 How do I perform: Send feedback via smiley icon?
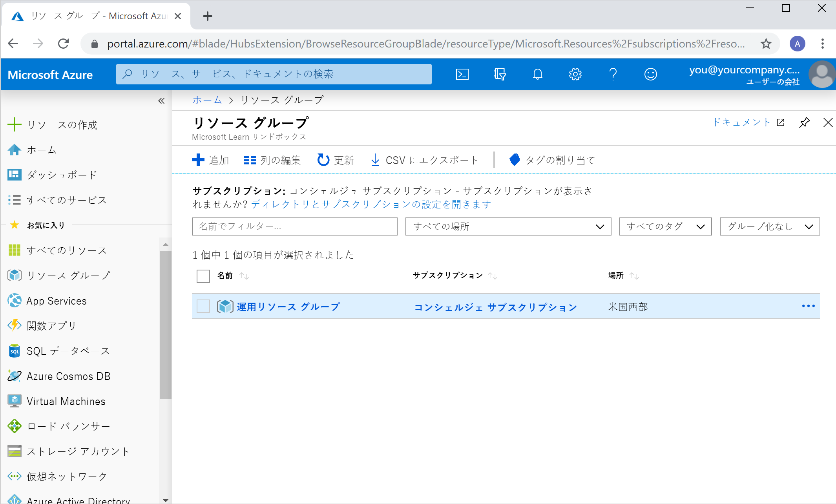coord(650,74)
